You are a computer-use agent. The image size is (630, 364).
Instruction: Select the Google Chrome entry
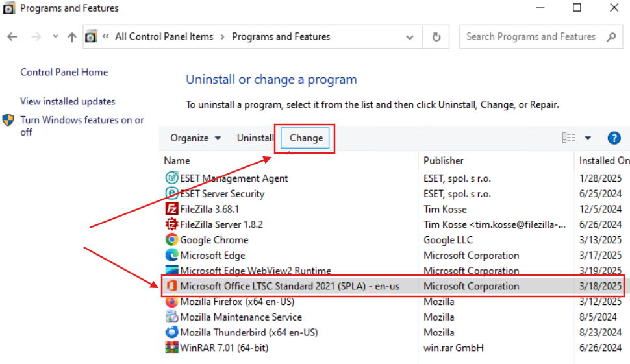[214, 240]
